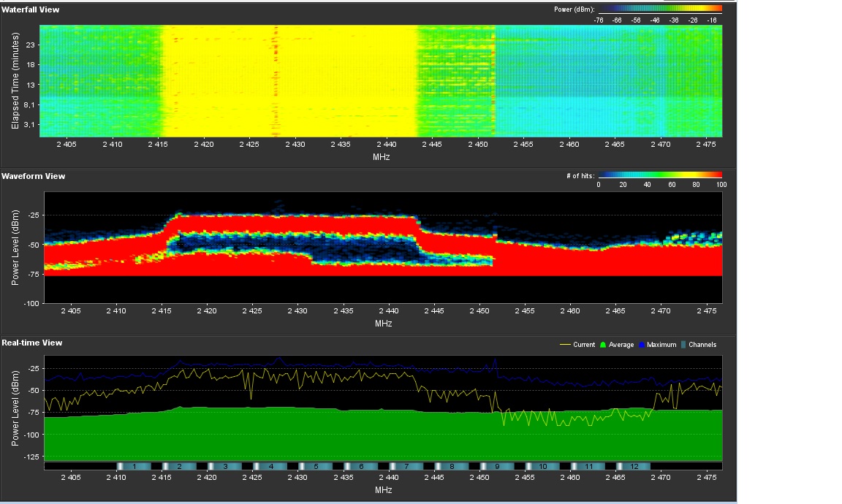Click the Real-time View panel title
The height and width of the screenshot is (504, 842).
coord(32,343)
